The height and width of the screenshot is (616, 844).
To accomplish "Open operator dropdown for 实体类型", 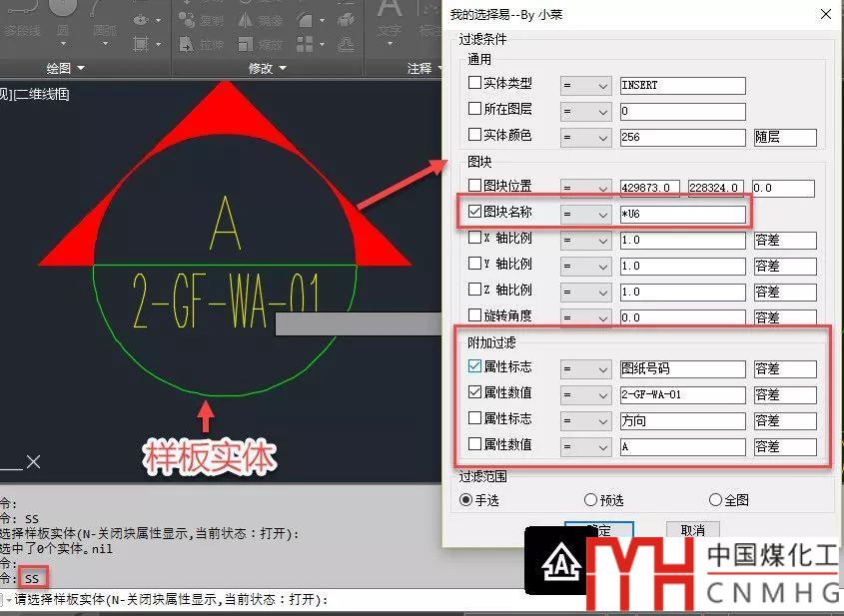I will [585, 86].
